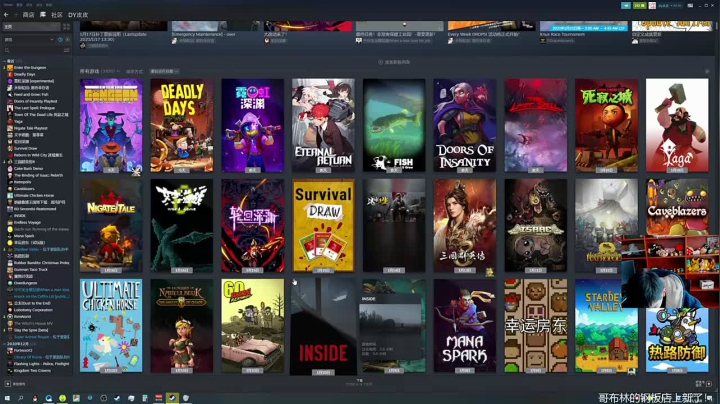Screen dimensions: 720x404
Task: Open the highlighted Steam taskbar icon
Action: pos(172,398)
